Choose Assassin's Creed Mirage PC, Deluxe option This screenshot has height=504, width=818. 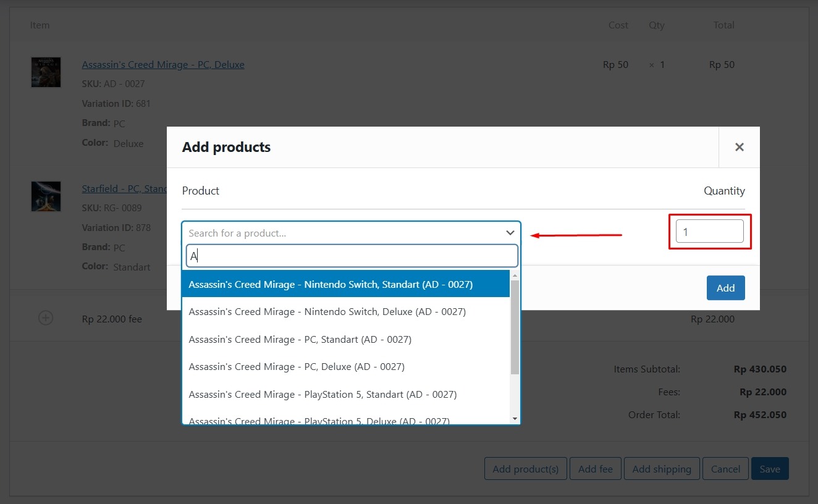(346, 366)
